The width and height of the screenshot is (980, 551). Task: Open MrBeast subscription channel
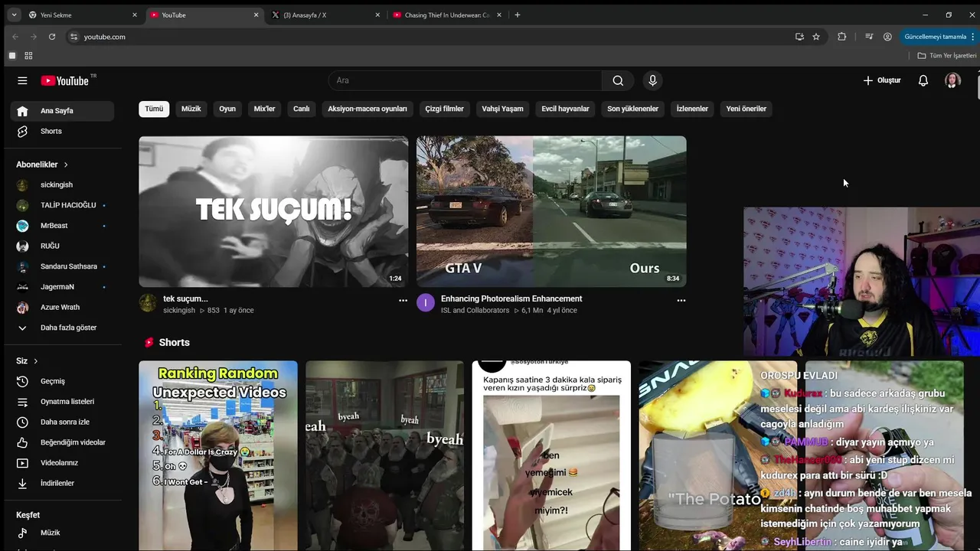click(x=62, y=226)
